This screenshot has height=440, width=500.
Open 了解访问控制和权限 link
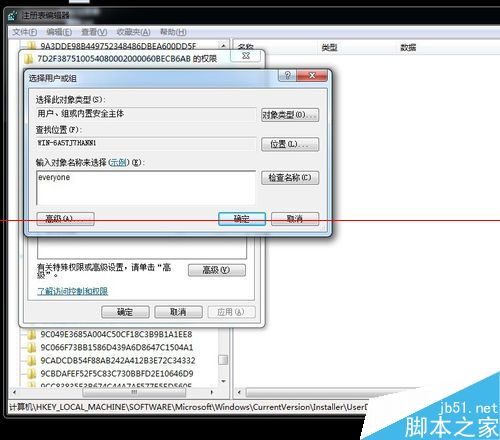point(72,291)
